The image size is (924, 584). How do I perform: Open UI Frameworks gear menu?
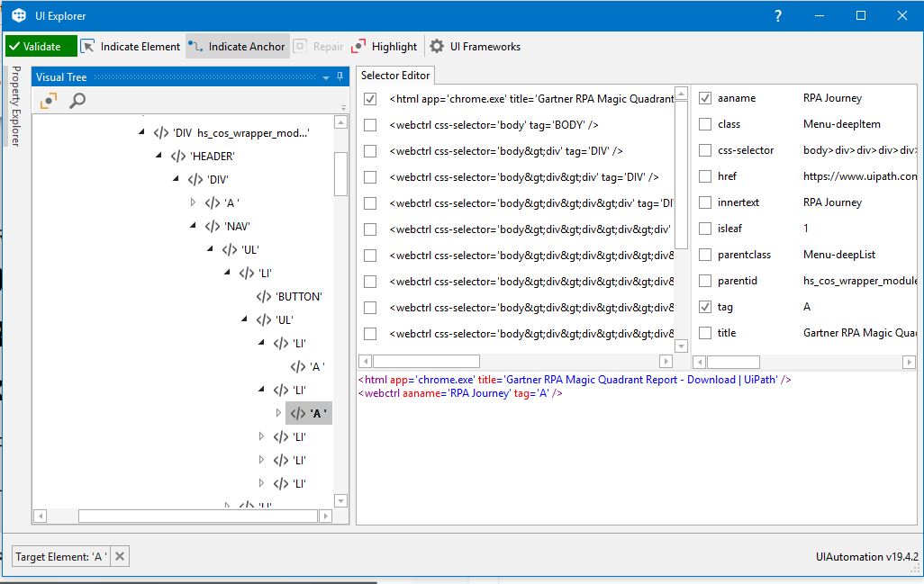tap(437, 47)
